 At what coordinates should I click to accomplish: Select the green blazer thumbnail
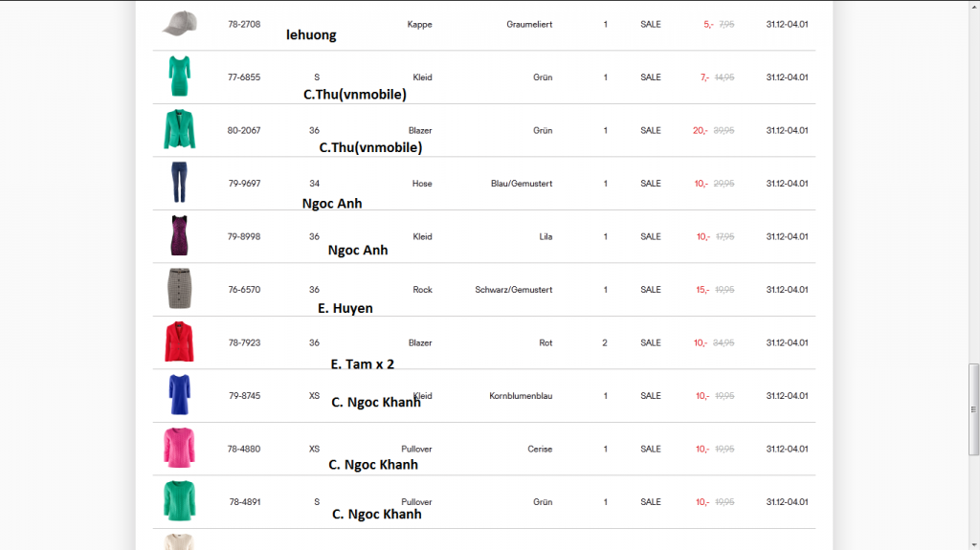(179, 129)
